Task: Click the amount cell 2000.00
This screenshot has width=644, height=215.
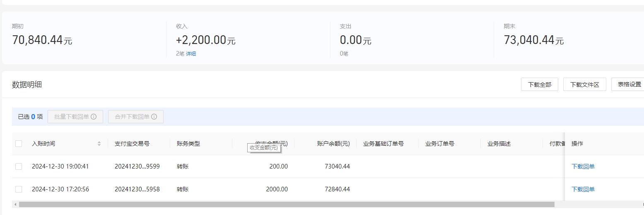Action: pos(277,189)
